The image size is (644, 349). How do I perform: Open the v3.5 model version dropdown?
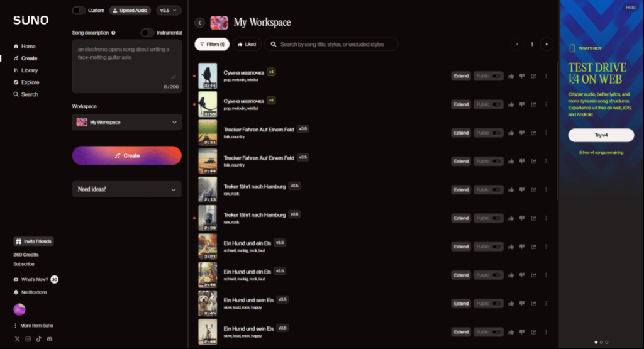pos(169,10)
